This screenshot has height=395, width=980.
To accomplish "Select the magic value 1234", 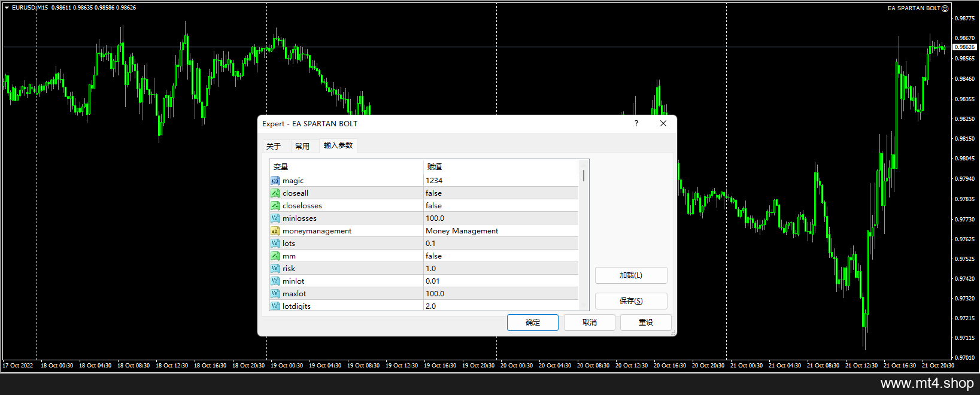I will pos(501,181).
